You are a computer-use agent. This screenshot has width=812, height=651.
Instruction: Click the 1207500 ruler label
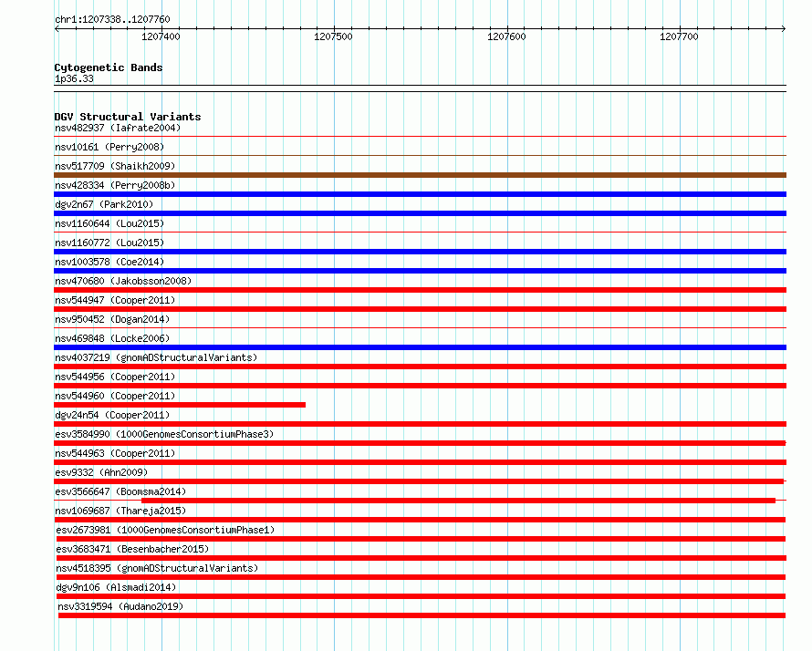pyautogui.click(x=333, y=36)
